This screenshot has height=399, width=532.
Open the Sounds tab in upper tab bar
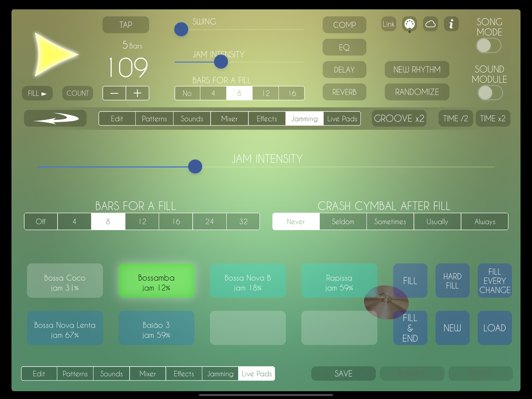[192, 118]
